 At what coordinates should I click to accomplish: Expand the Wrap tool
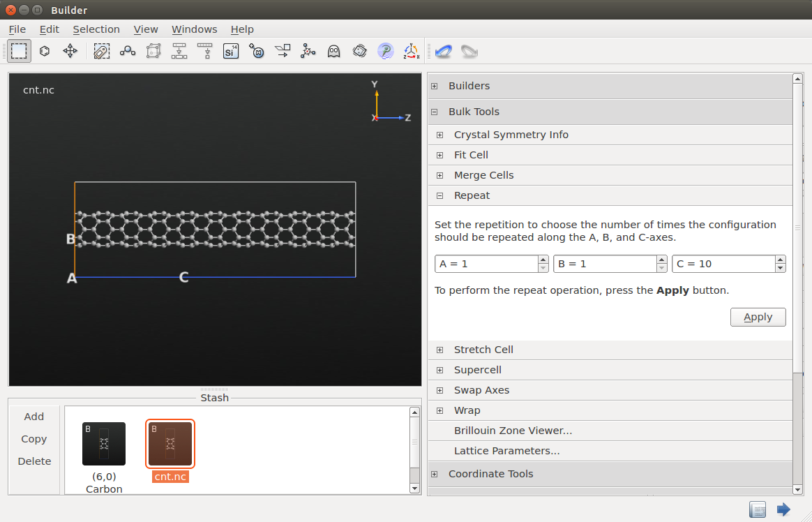pyautogui.click(x=439, y=410)
